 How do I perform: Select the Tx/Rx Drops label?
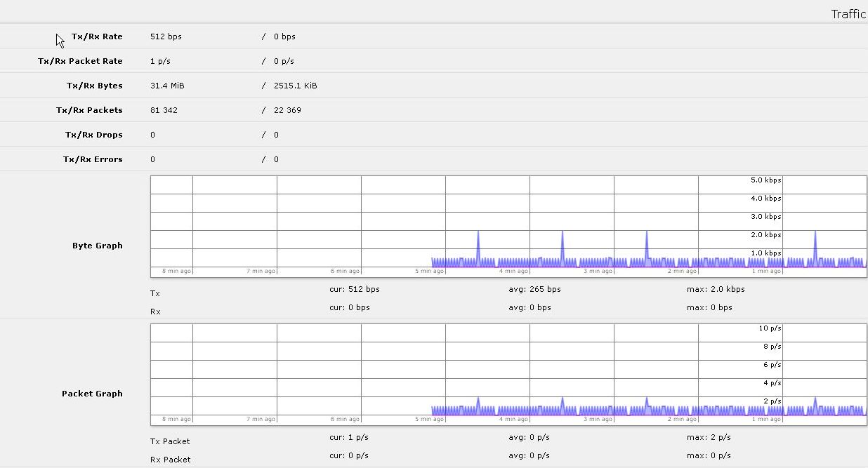click(94, 135)
